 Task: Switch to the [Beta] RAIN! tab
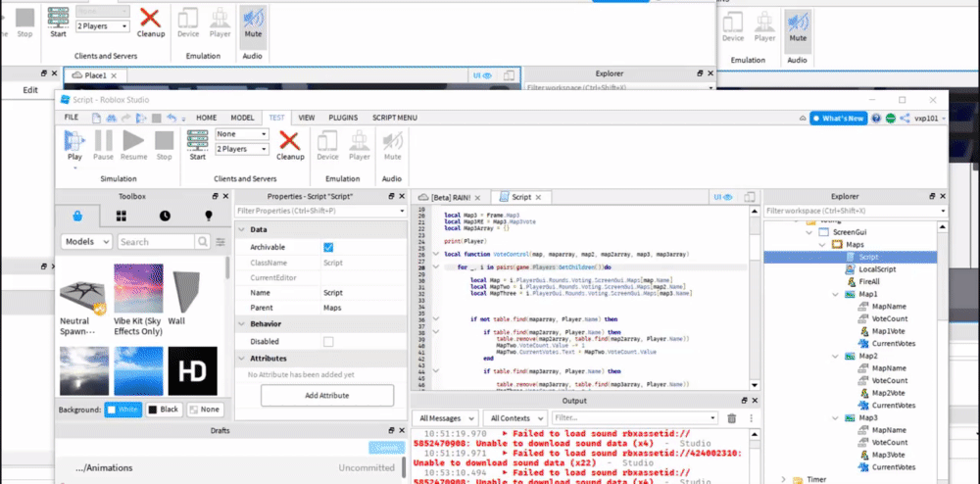pyautogui.click(x=452, y=197)
